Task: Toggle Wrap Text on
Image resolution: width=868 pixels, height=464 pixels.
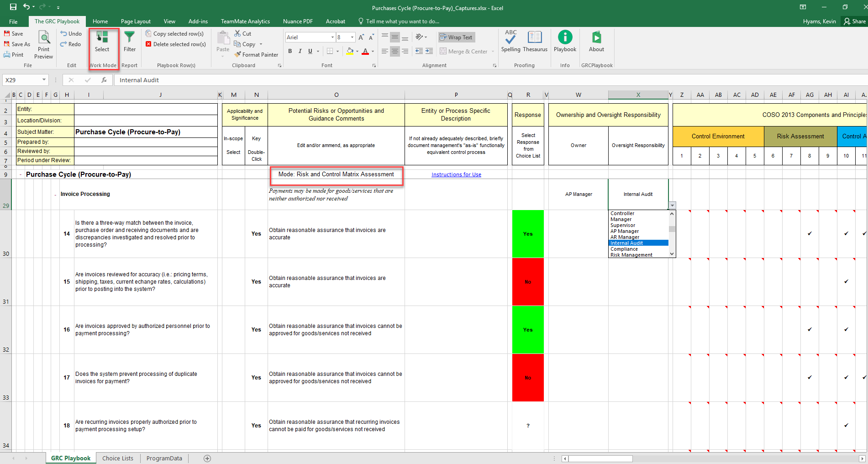Action: click(456, 37)
